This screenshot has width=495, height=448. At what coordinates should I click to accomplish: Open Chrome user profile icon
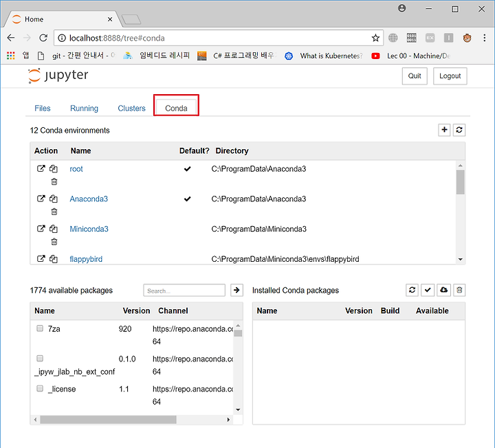[x=402, y=8]
